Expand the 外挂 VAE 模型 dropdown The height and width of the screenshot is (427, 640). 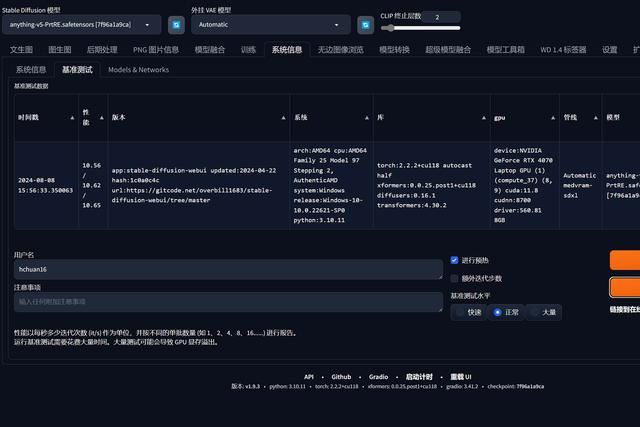coord(269,24)
